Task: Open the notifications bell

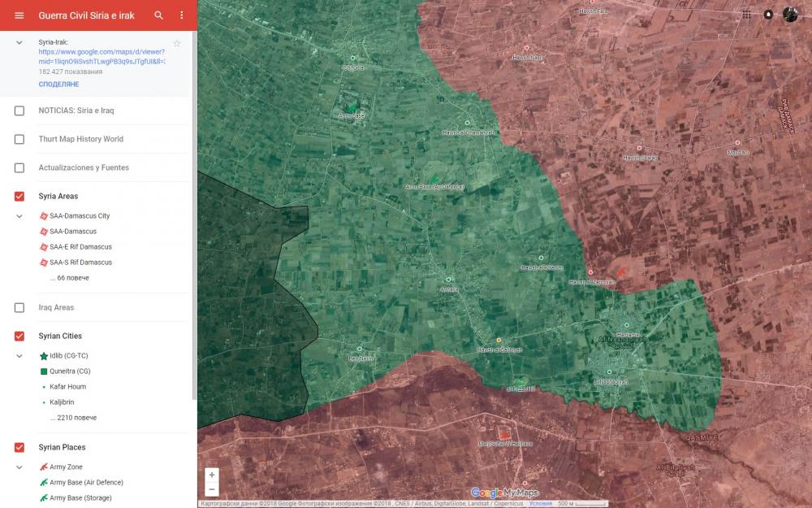Action: (x=768, y=15)
